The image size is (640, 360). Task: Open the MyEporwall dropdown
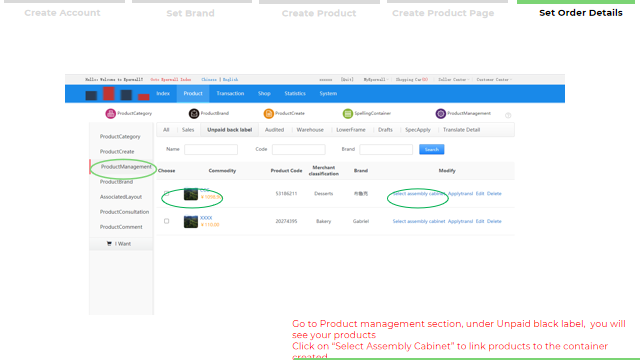tap(376, 80)
